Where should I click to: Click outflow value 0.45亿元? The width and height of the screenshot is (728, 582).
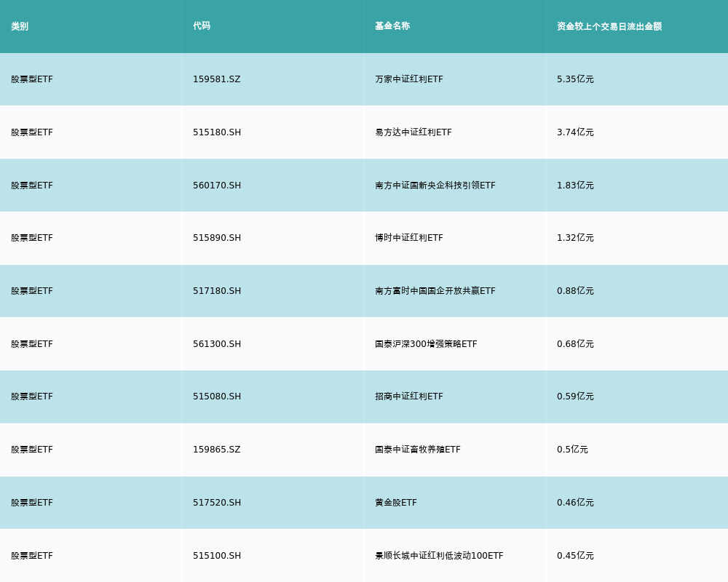tap(575, 556)
